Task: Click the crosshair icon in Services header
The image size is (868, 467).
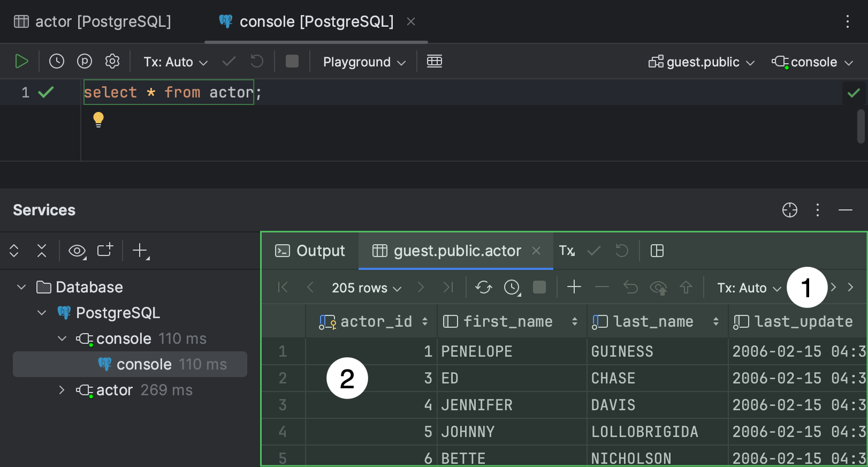Action: pos(789,210)
